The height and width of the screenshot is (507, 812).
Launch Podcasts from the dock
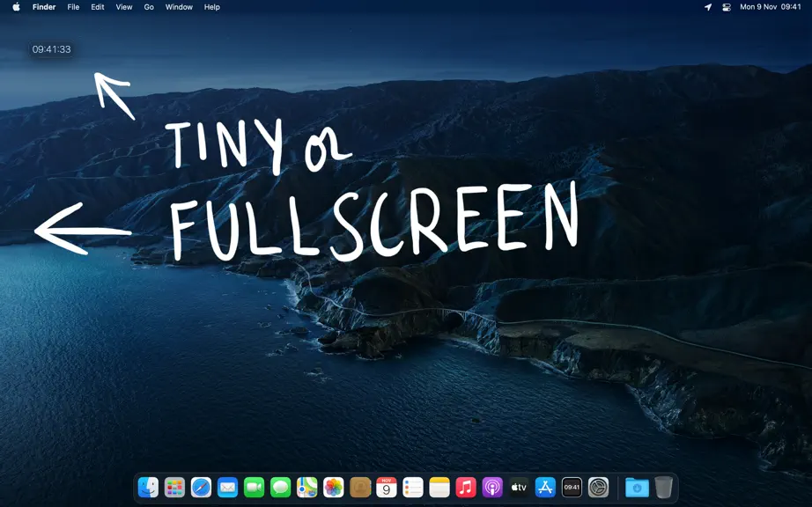tap(492, 488)
